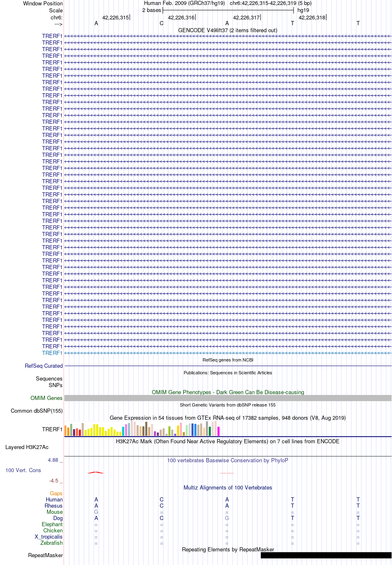392x565 pixels.
Task: Open Short Genetic Variants from dbSNP release 155
Action: point(228,405)
